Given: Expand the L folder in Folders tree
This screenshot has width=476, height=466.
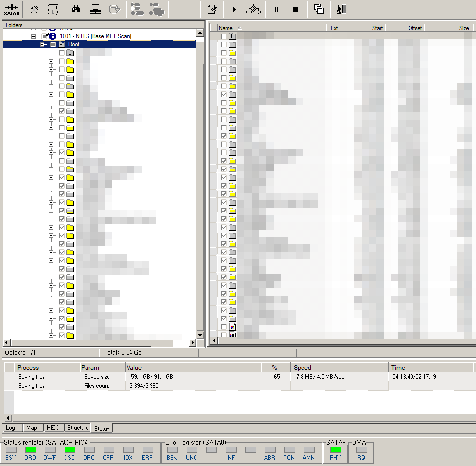Looking at the screenshot, I should tap(51, 53).
